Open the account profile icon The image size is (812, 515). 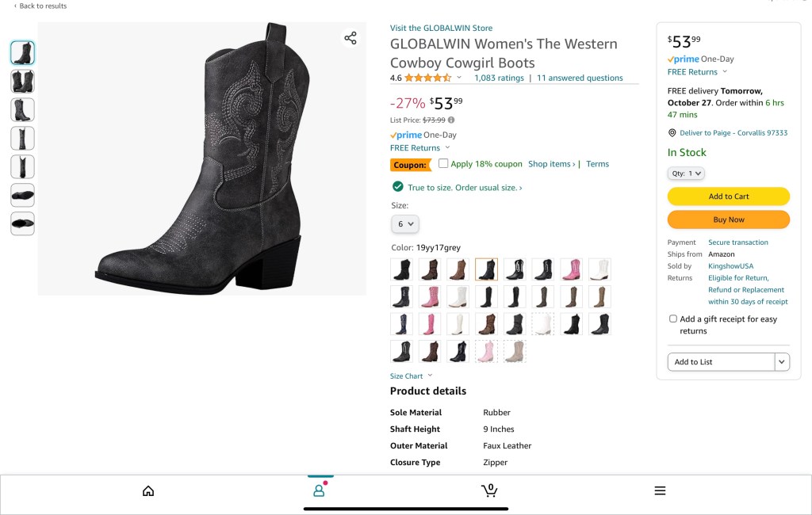click(319, 490)
